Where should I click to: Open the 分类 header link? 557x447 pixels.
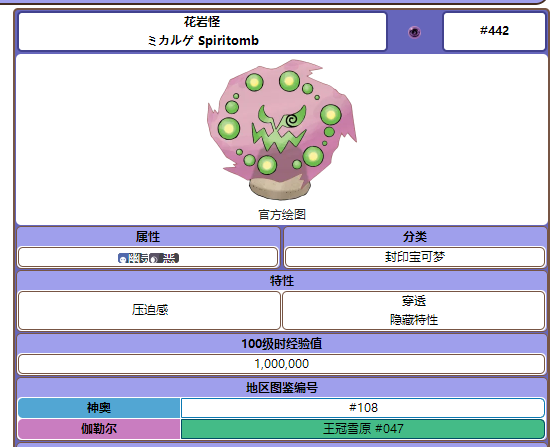pyautogui.click(x=415, y=237)
